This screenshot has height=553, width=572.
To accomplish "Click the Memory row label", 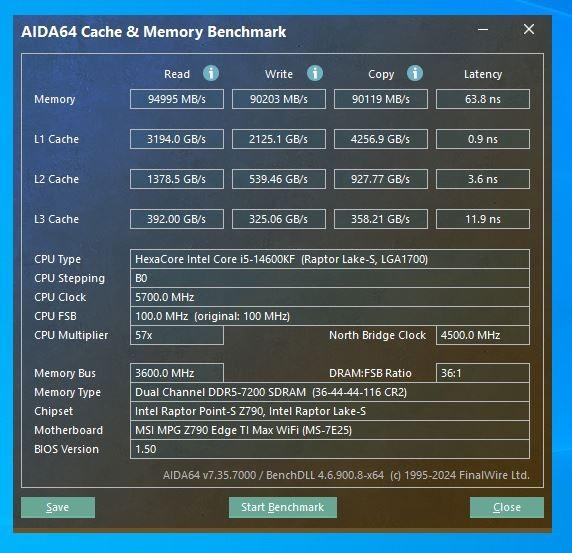I will [x=55, y=99].
